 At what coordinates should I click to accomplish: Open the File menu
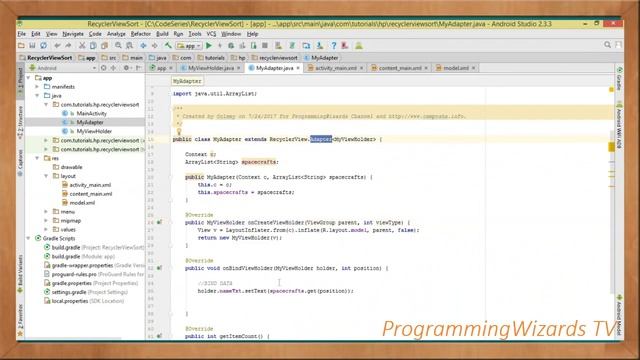click(x=22, y=34)
